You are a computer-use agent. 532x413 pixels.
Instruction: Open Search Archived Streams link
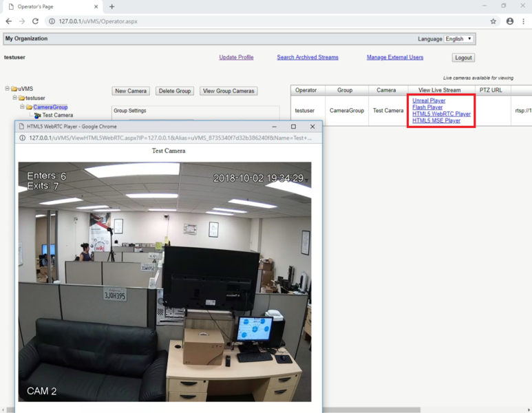308,57
